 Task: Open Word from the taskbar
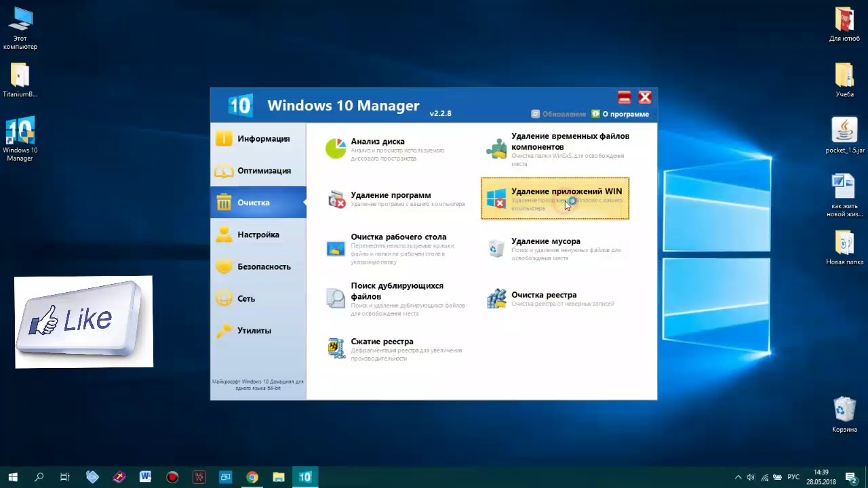point(145,477)
